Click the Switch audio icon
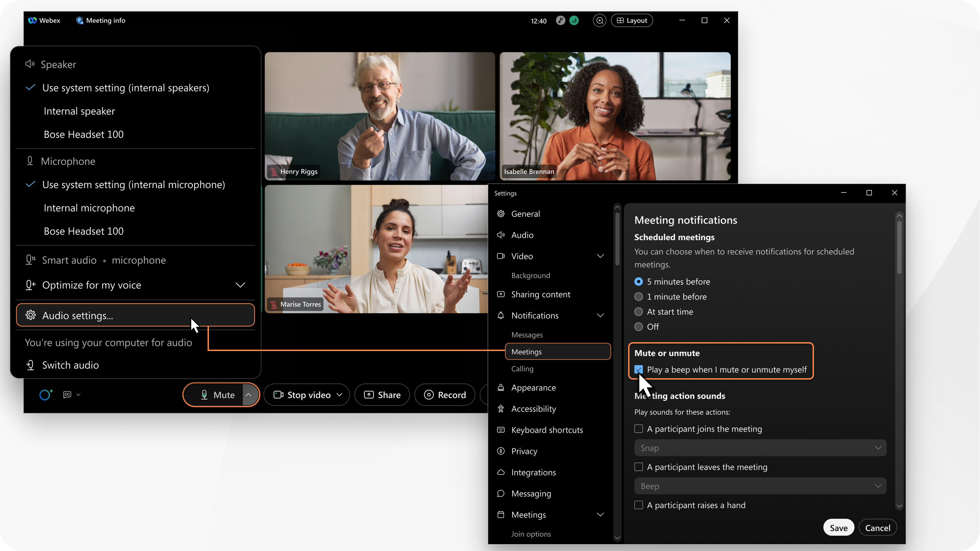The image size is (980, 551). (30, 365)
